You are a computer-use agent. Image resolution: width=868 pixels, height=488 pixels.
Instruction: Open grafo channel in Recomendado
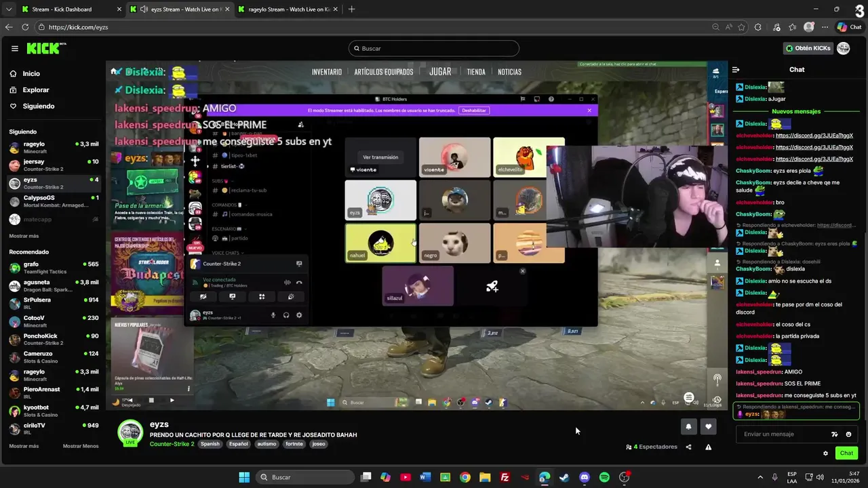click(x=53, y=268)
